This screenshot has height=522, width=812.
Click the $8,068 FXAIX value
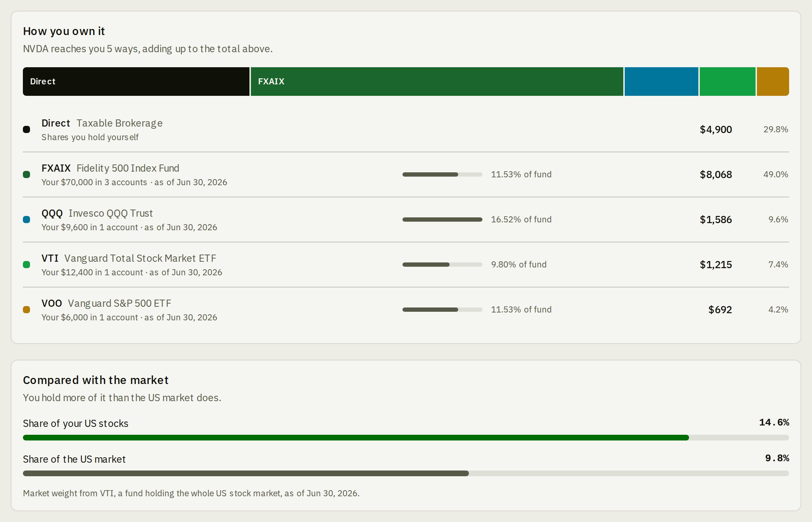(716, 174)
